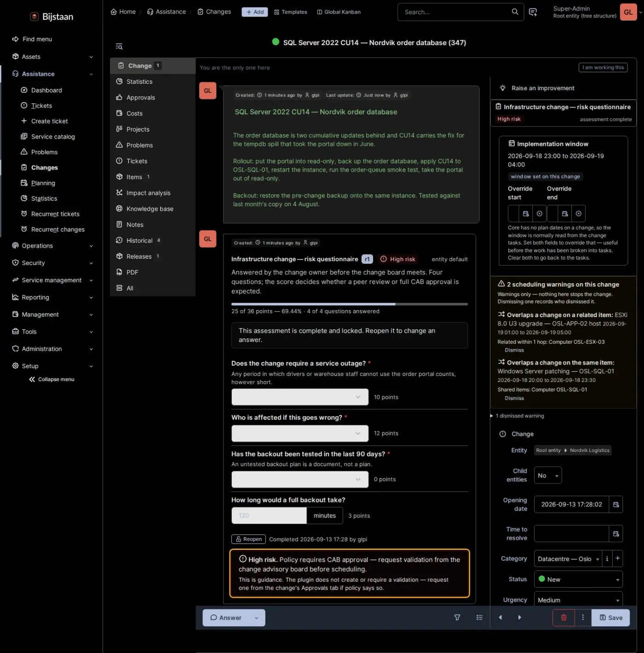The image size is (644, 653).
Task: Open the timeline checklist view icon
Action: pos(479,618)
